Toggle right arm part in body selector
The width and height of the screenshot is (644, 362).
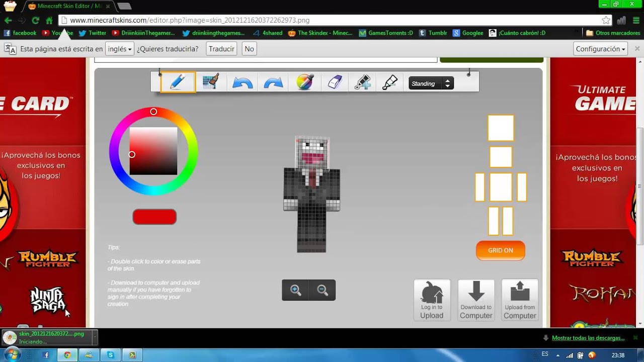coord(522,188)
